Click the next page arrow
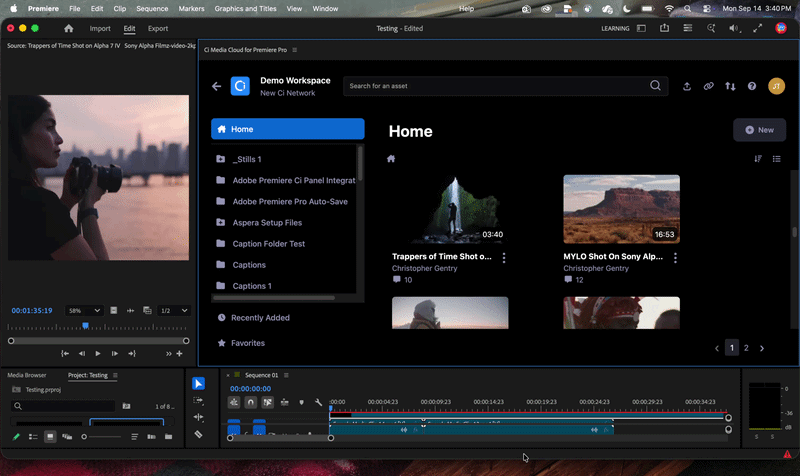 [x=762, y=348]
